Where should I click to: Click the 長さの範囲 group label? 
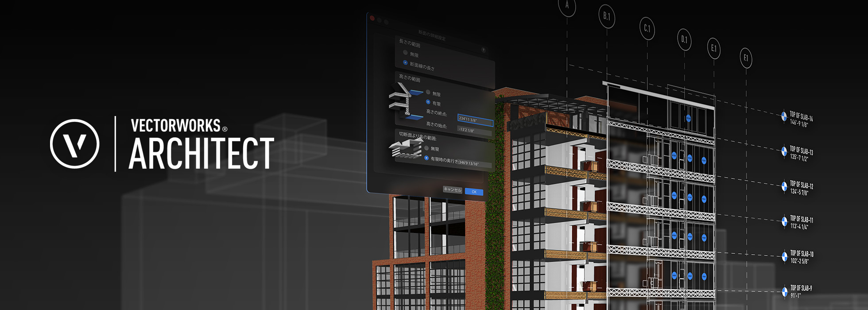[410, 43]
